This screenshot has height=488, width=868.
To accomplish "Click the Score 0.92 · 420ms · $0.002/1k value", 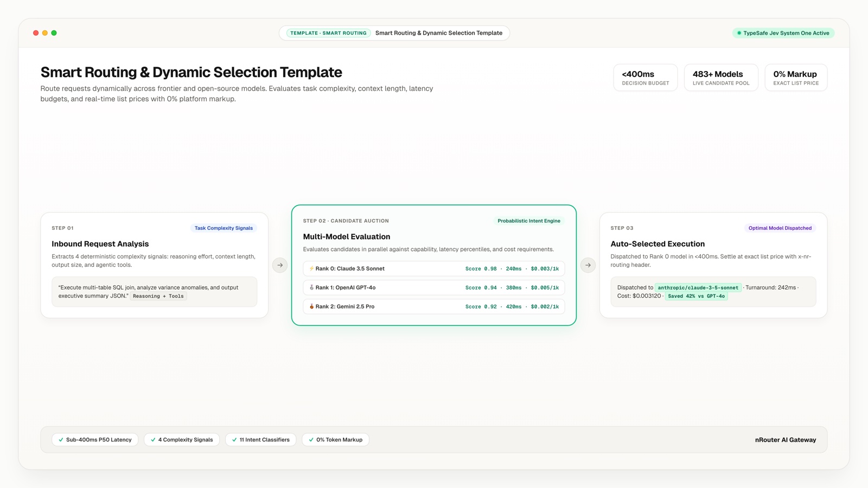I will 512,306.
